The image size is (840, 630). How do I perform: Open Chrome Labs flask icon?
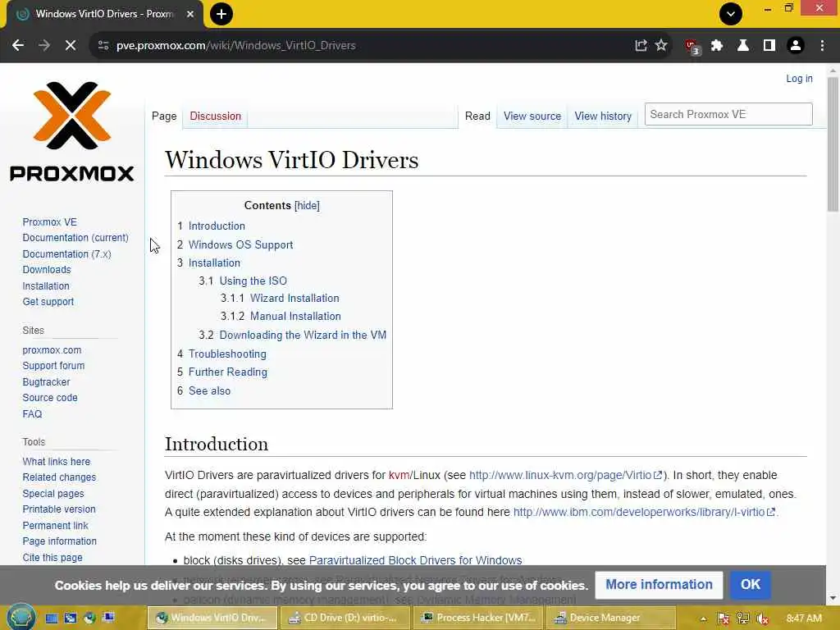[x=743, y=46]
